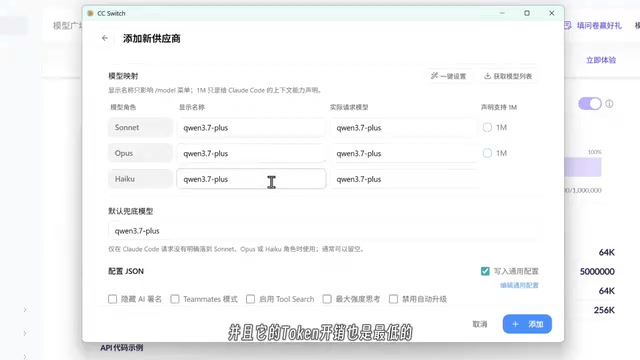This screenshot has width=640, height=360.
Task: Check the 禁用自动升级 checkbox
Action: (393, 299)
